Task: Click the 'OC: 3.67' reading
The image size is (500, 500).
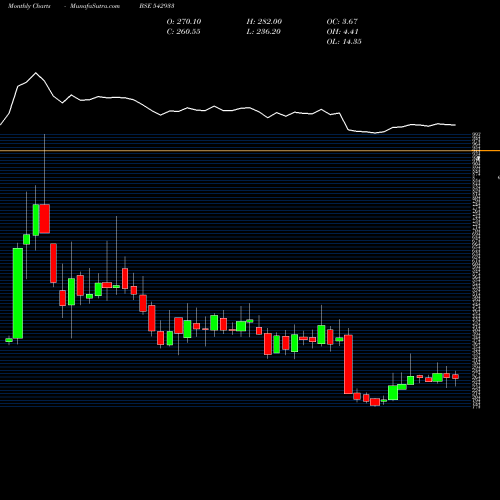Action: coord(342,22)
